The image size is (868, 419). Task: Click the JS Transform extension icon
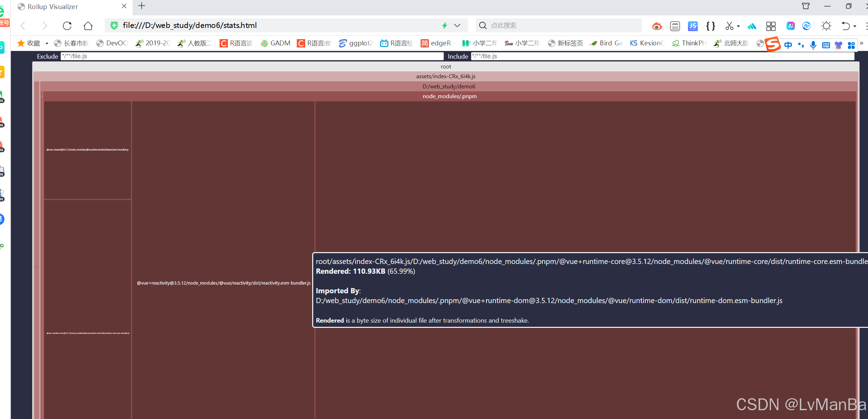click(693, 26)
